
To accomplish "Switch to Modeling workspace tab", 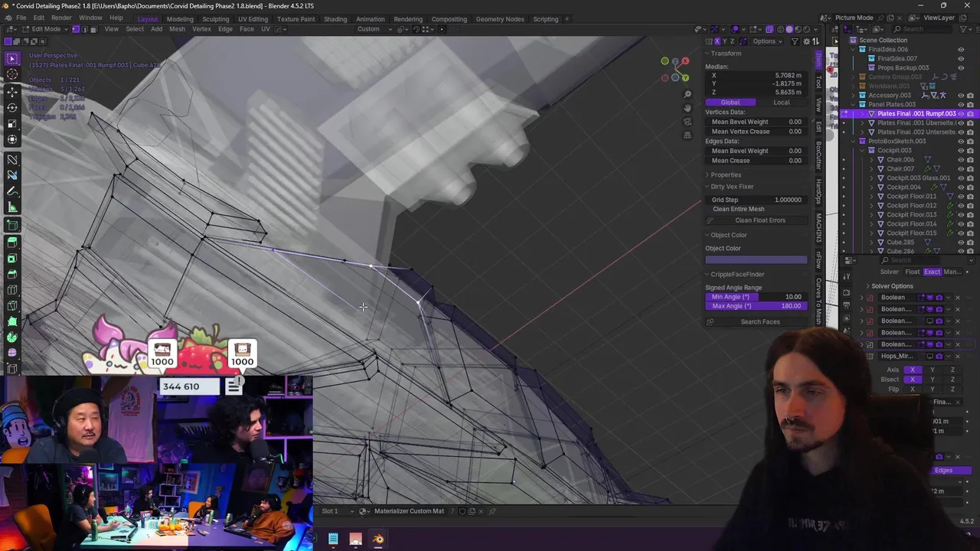I will (180, 19).
